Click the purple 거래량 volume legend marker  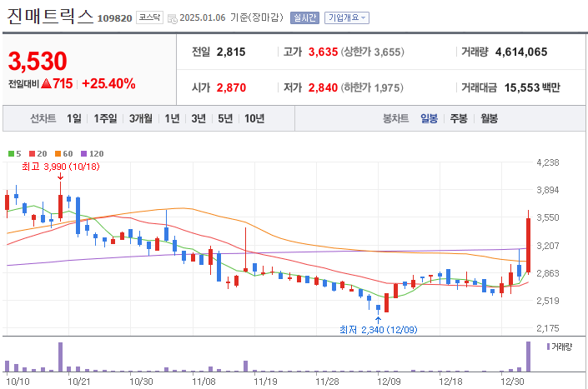548,347
